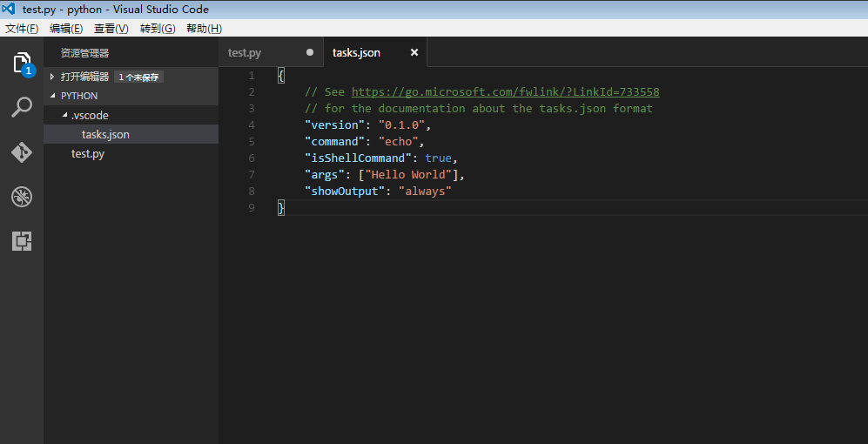
Task: Follow the go.microsoft.com fwlink URL
Action: [506, 92]
